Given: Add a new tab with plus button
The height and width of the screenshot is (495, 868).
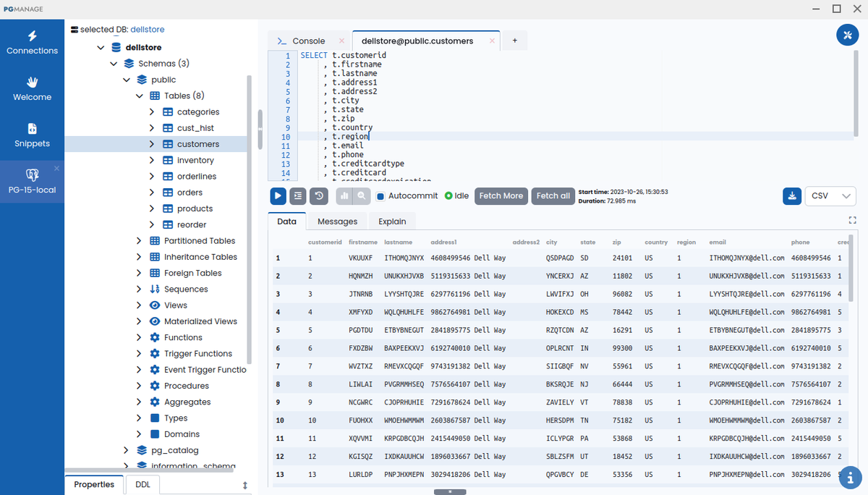Looking at the screenshot, I should pos(514,41).
